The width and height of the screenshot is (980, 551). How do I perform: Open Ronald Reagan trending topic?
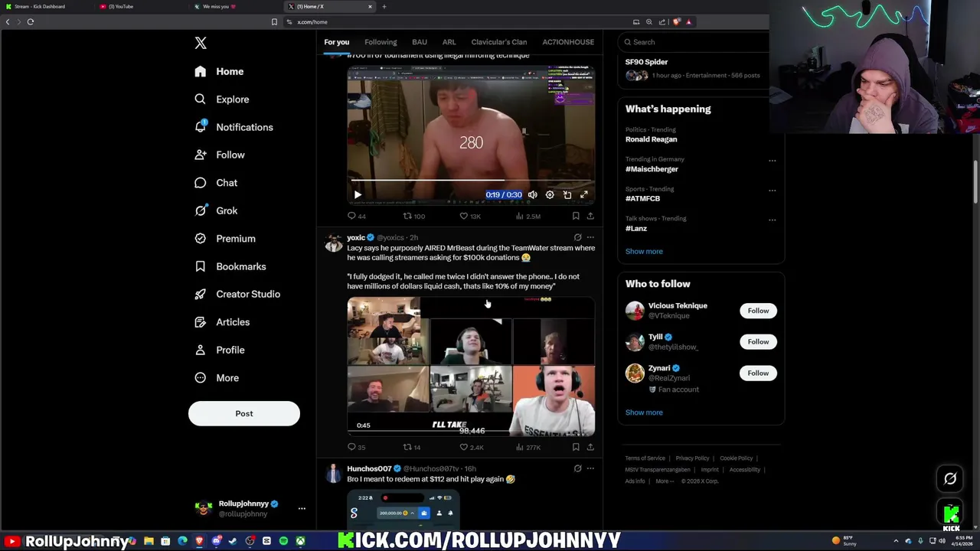[651, 139]
